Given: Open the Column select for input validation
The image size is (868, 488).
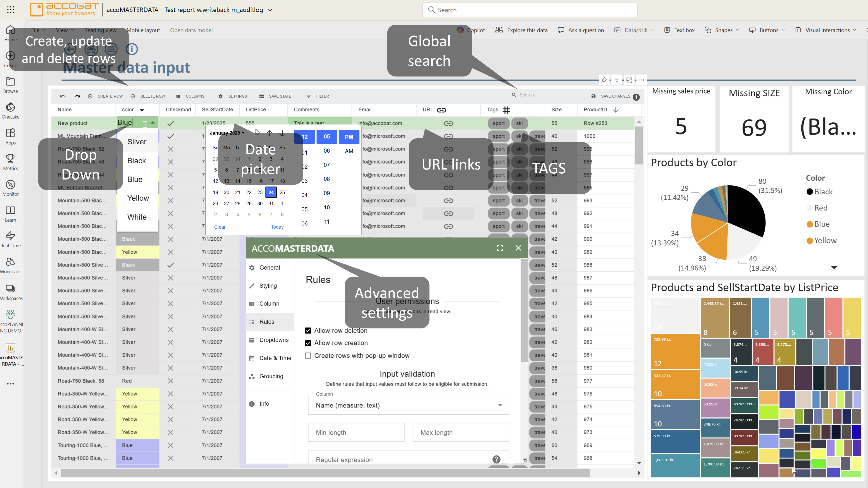Looking at the screenshot, I should click(x=408, y=405).
